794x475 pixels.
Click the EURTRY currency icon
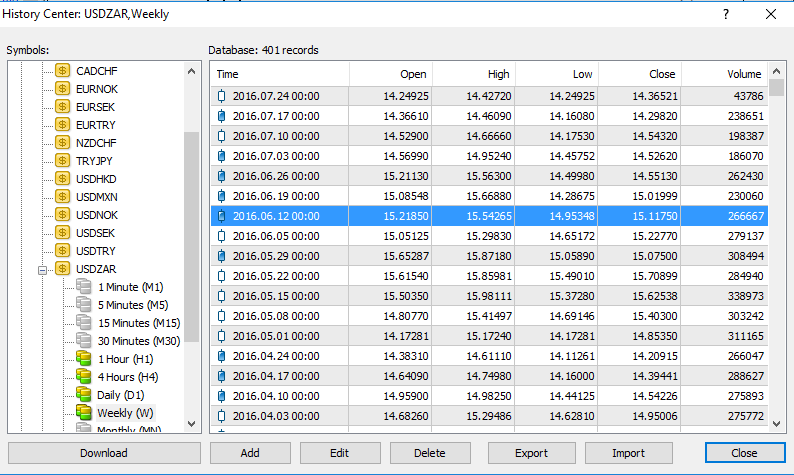(x=62, y=125)
